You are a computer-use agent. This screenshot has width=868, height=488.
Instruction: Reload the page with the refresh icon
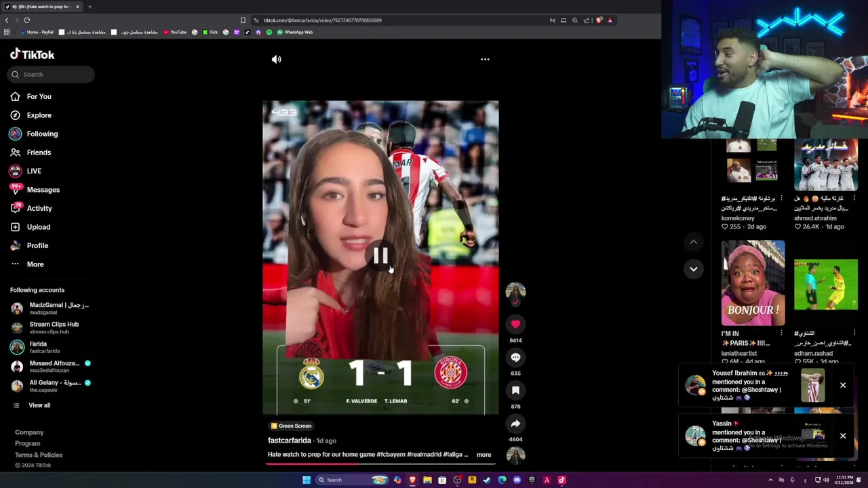pyautogui.click(x=27, y=20)
